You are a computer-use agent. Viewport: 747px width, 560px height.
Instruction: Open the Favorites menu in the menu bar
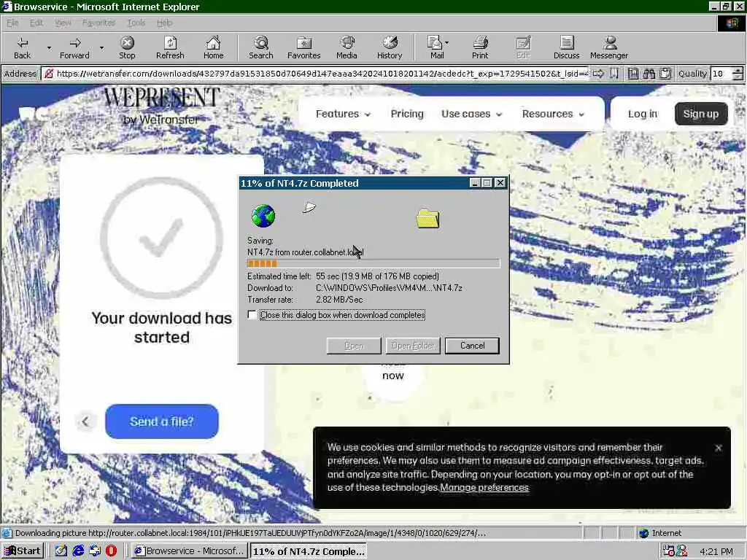click(x=98, y=23)
